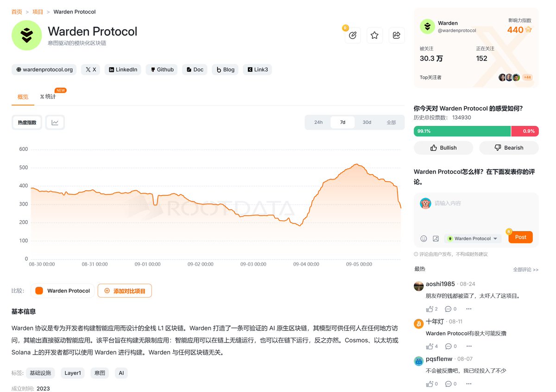Vote Bearish on Warden Protocol

click(x=509, y=148)
